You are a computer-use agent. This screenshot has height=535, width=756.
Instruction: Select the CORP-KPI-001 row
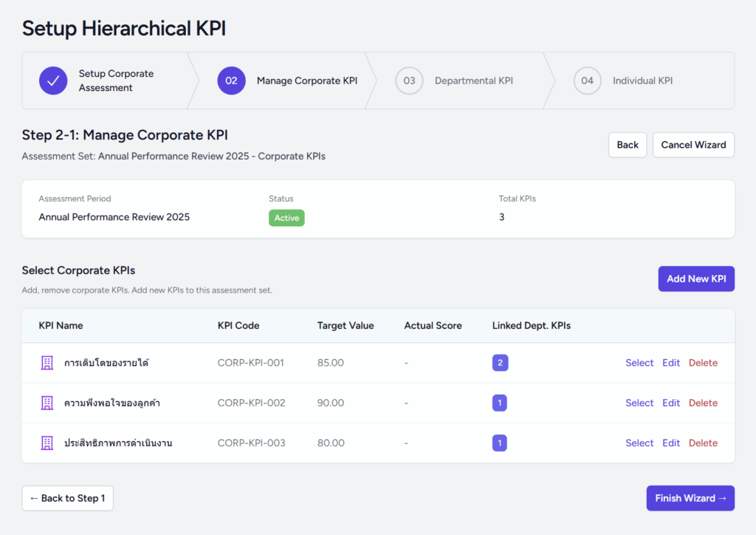pos(639,363)
